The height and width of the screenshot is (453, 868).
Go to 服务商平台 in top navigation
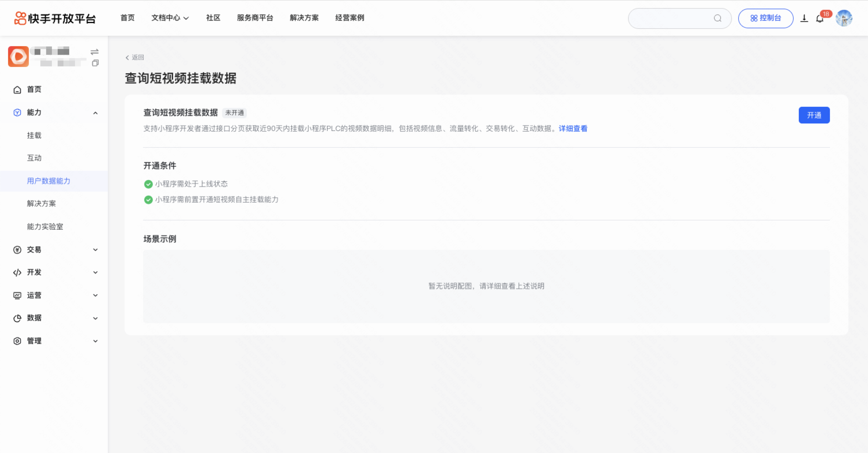pyautogui.click(x=255, y=18)
